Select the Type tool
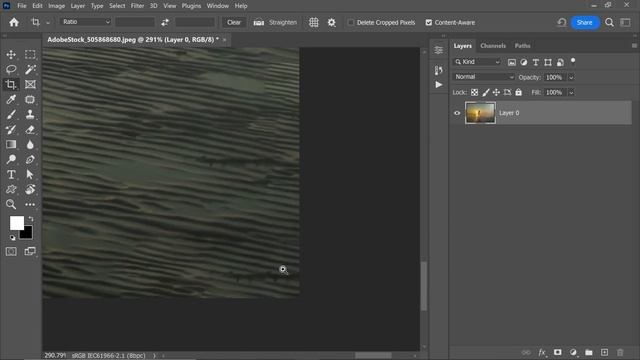 11,175
